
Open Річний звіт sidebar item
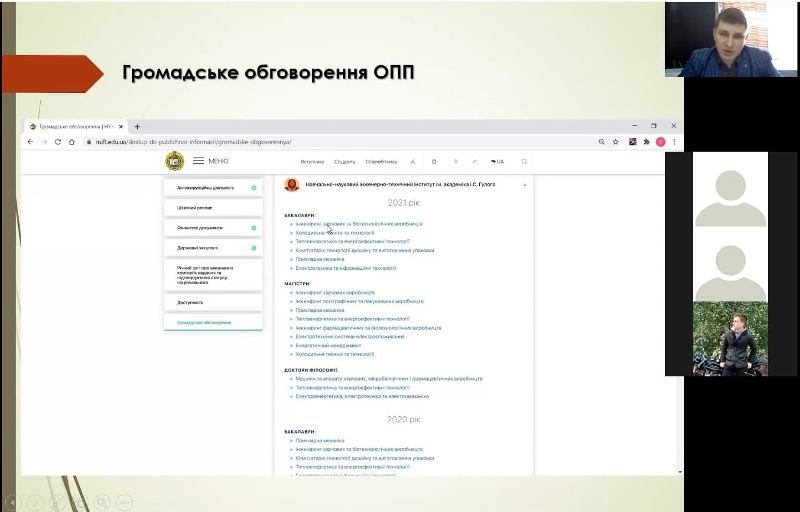point(213,275)
